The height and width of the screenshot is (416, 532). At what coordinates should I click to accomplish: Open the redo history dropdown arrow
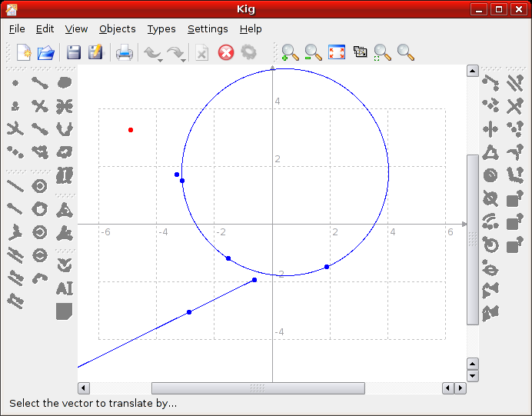click(184, 59)
